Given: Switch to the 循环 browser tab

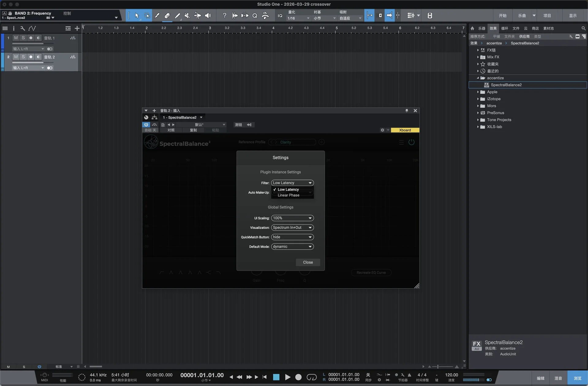Looking at the screenshot, I should tap(504, 28).
